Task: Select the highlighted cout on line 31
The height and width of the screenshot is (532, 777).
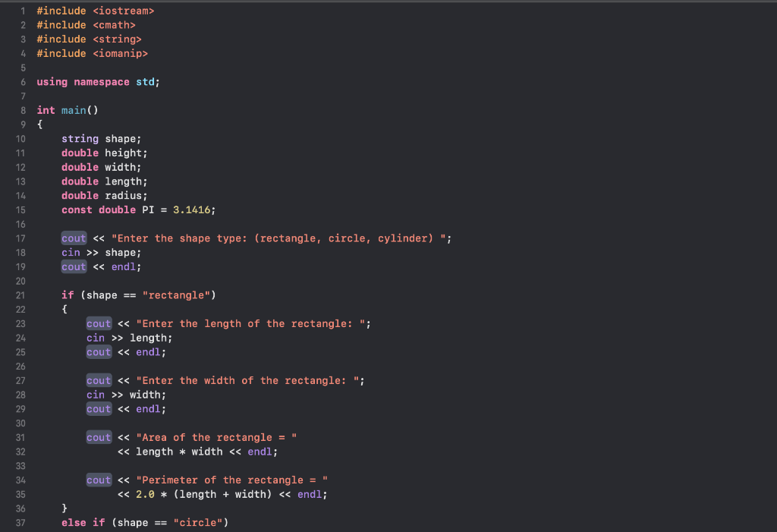Action: coord(99,437)
